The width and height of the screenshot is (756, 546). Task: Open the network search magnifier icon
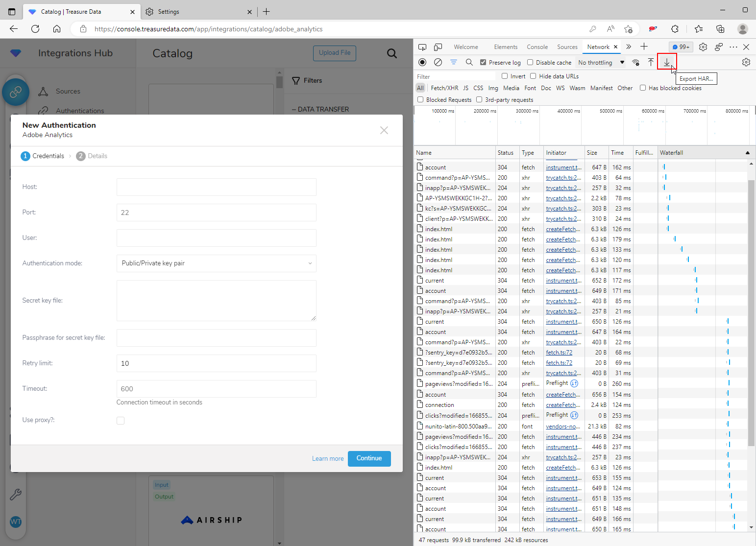pos(469,62)
